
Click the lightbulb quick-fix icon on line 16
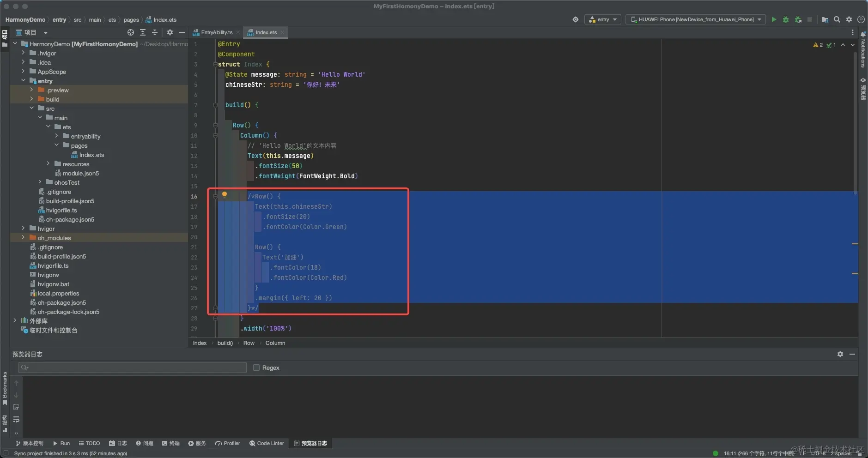(225, 195)
